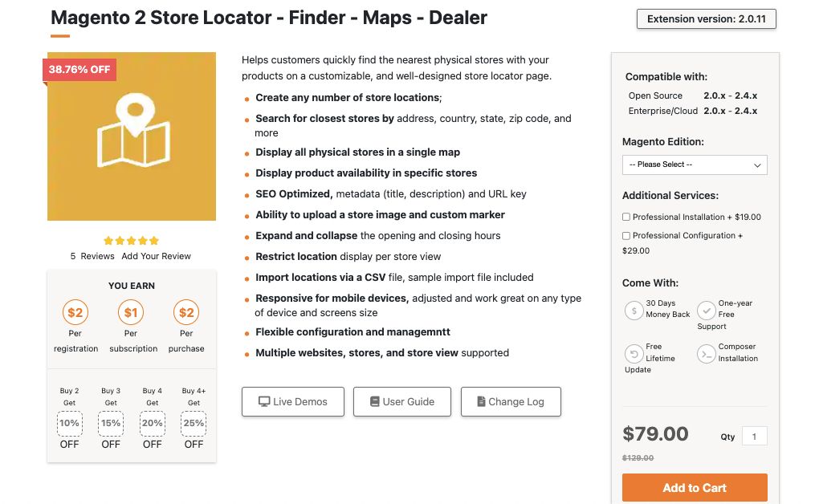Click the One-year Free Support checkmark icon
This screenshot has width=815, height=504.
[707, 311]
